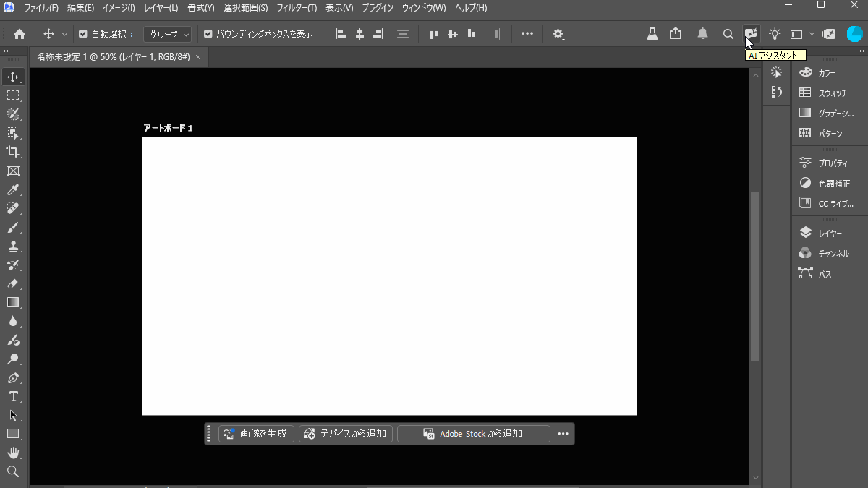This screenshot has height=488, width=868.
Task: Select the Clone Stamp tool
Action: (13, 246)
